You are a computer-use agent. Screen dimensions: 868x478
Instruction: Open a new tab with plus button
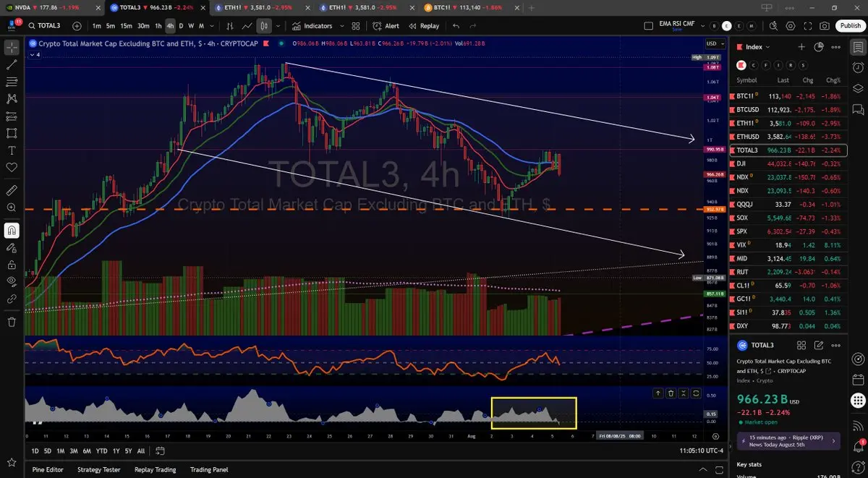pos(532,7)
